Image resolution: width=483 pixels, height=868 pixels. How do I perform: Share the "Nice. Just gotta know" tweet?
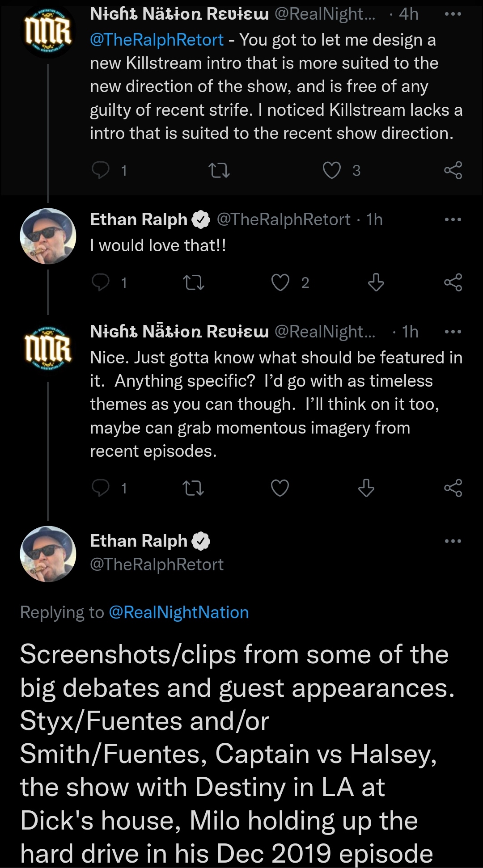(x=453, y=488)
